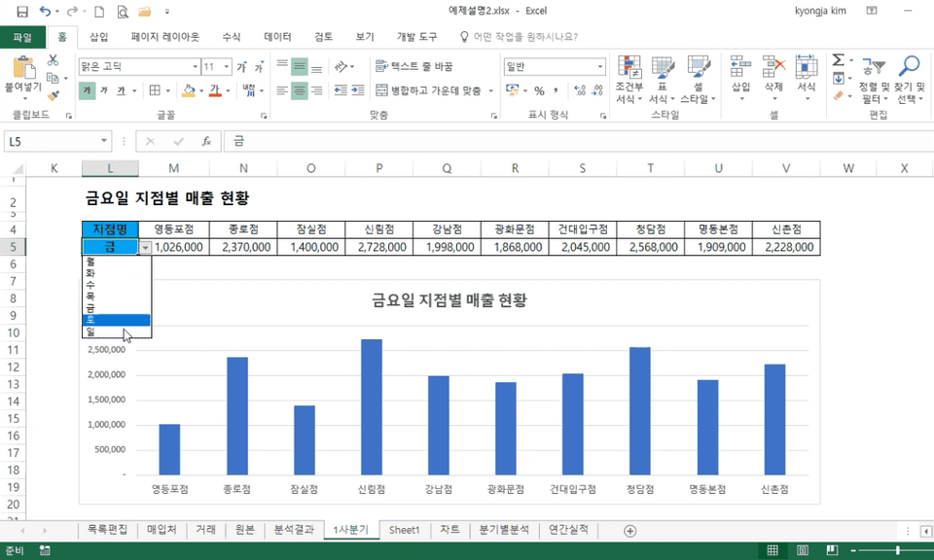This screenshot has height=560, width=934.
Task: Open Cell Styles (셀 스타일)
Action: pyautogui.click(x=698, y=79)
